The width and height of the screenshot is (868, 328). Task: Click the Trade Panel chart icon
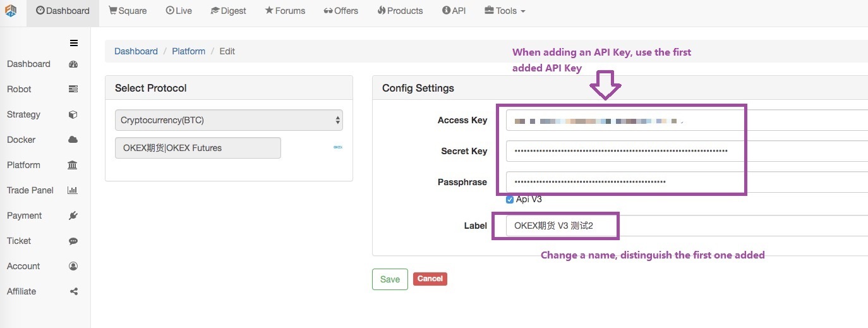73,190
